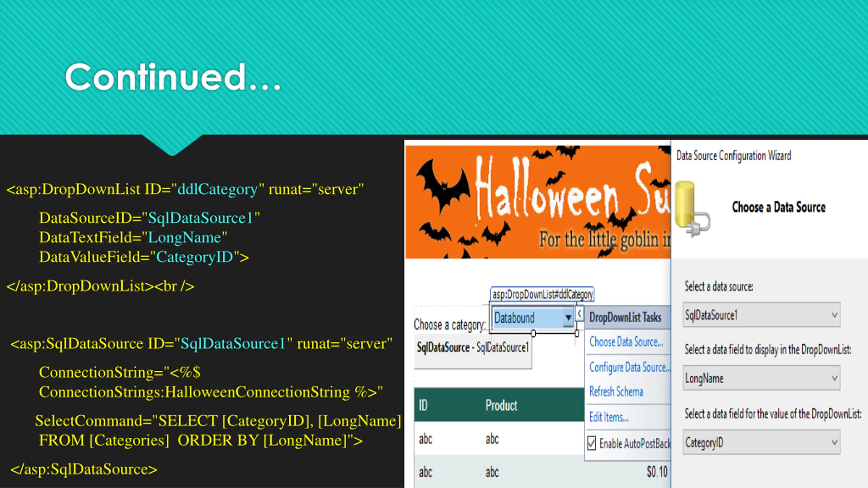This screenshot has width=868, height=488.
Task: Open the LongName display field dropdown
Action: pyautogui.click(x=762, y=378)
